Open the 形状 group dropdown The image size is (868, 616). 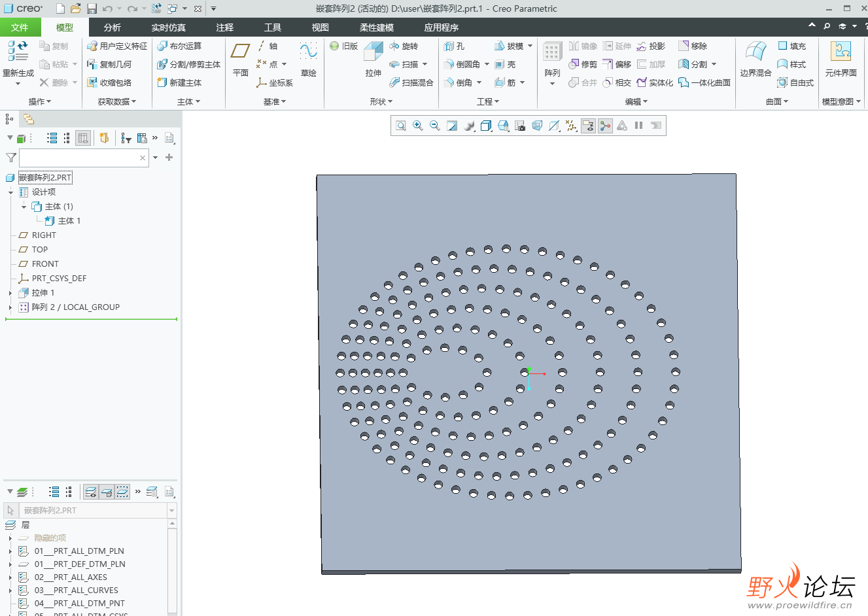click(x=381, y=101)
